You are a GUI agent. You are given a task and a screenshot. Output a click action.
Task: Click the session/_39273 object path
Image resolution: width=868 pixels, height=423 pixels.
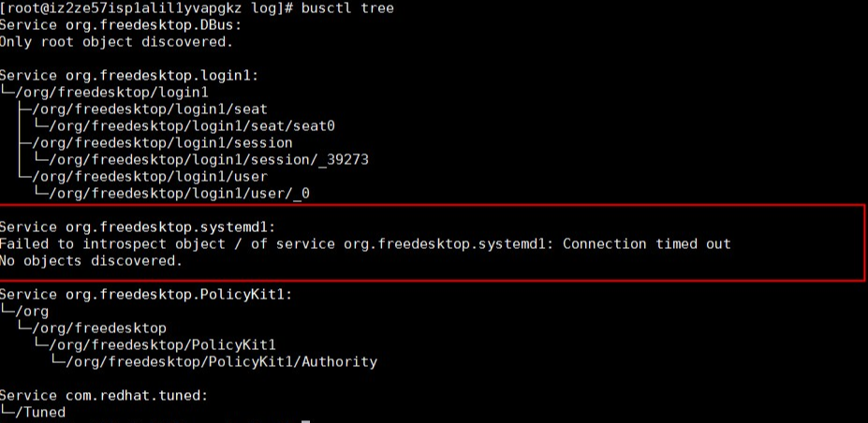[207, 160]
